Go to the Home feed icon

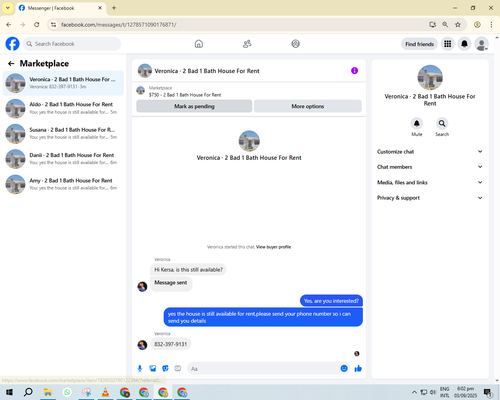(199, 44)
